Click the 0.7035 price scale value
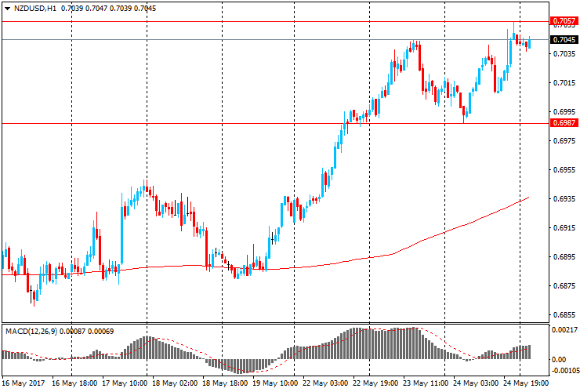Image resolution: width=580 pixels, height=392 pixels. [564, 54]
